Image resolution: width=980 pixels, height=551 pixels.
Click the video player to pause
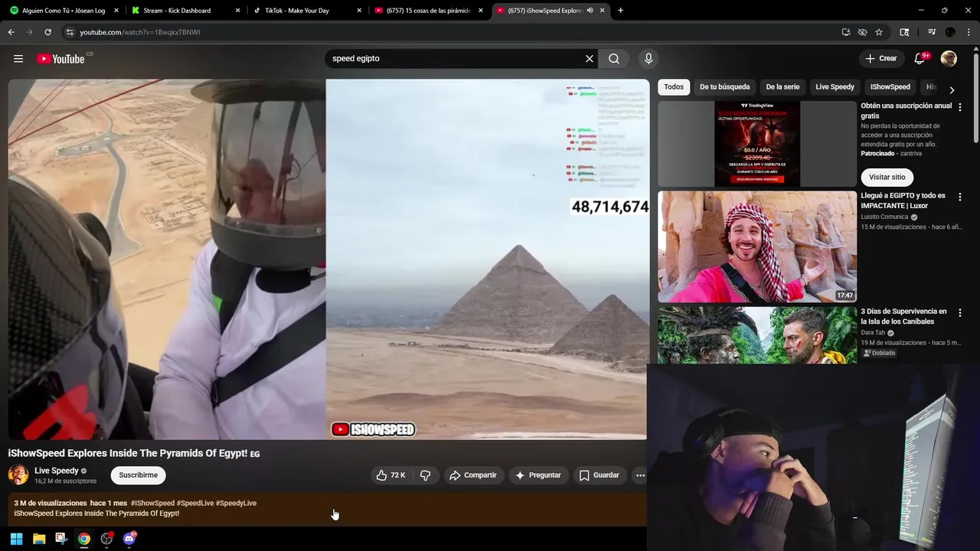pyautogui.click(x=328, y=259)
